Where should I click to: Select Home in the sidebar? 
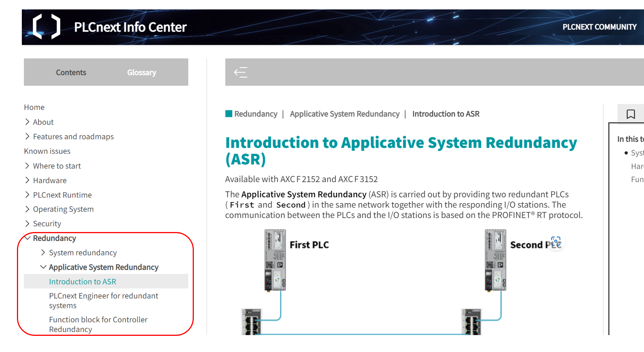(x=34, y=107)
